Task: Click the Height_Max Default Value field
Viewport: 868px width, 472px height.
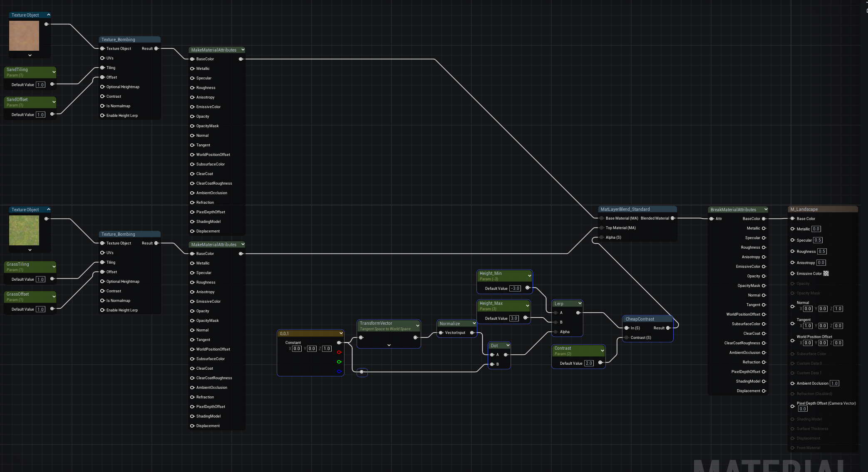Action: coord(514,319)
